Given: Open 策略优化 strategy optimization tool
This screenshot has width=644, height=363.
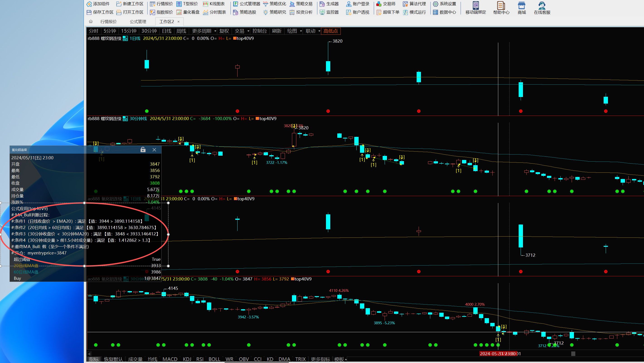Looking at the screenshot, I should (265, 4).
